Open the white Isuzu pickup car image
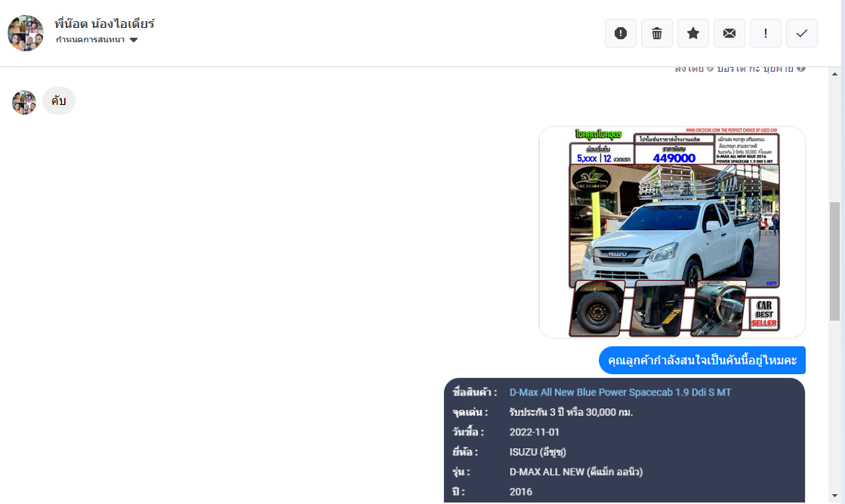Screen dimensions: 845x504 coord(672,232)
